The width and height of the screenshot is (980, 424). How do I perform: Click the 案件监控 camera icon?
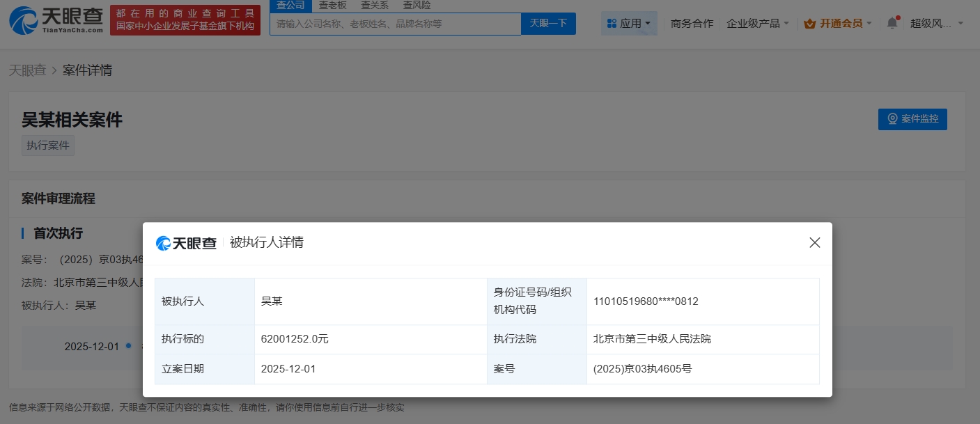(892, 119)
